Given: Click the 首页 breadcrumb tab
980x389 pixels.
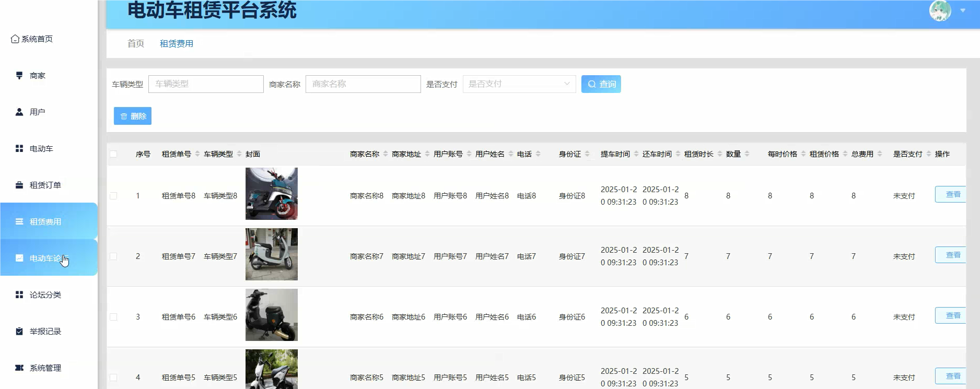Looking at the screenshot, I should [136, 43].
